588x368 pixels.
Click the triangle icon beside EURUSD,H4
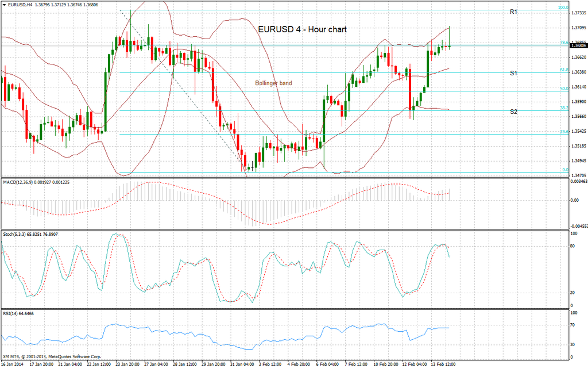[x=3, y=5]
